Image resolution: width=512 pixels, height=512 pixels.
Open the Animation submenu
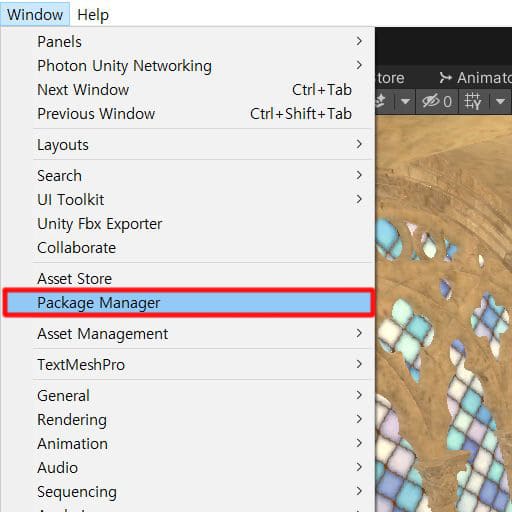click(x=187, y=444)
